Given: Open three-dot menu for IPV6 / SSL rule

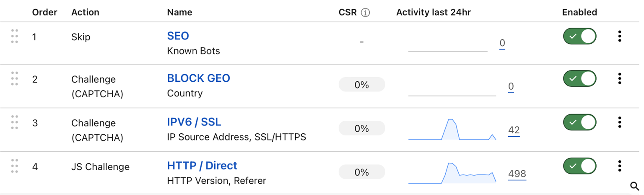Looking at the screenshot, I should (x=620, y=122).
